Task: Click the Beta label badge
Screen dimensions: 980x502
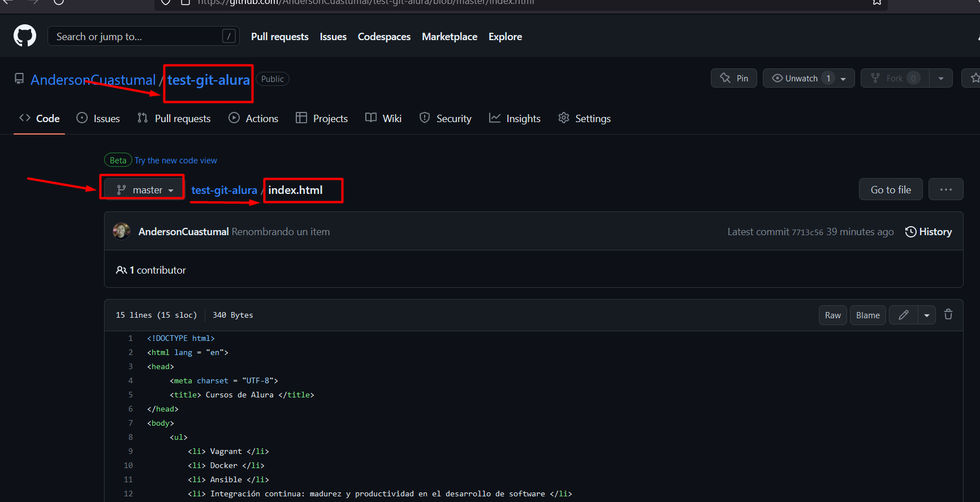Action: 118,161
